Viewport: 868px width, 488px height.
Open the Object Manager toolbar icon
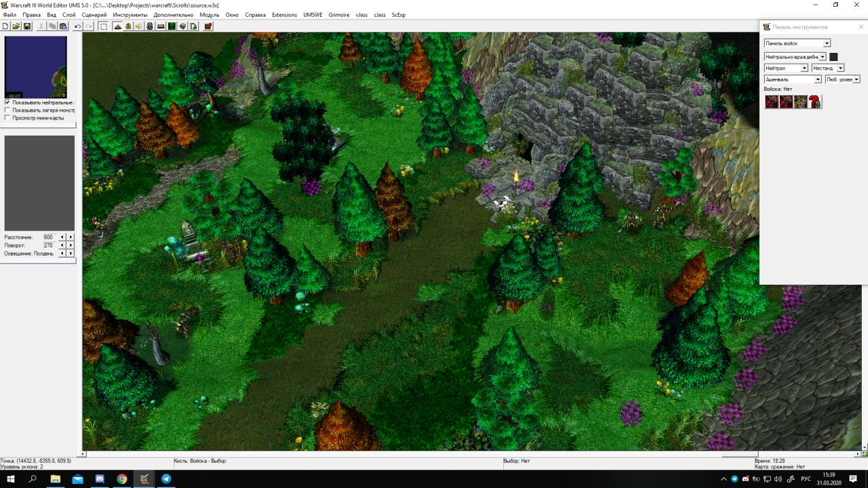tap(182, 26)
